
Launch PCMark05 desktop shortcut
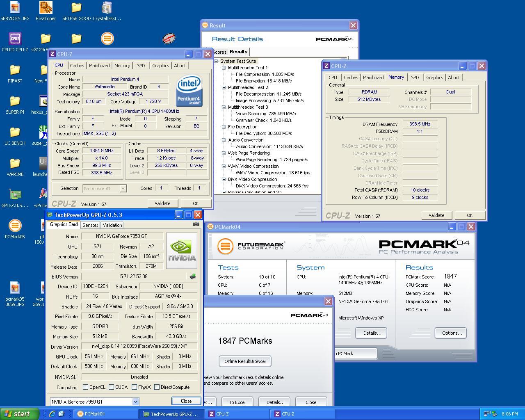coord(15,229)
